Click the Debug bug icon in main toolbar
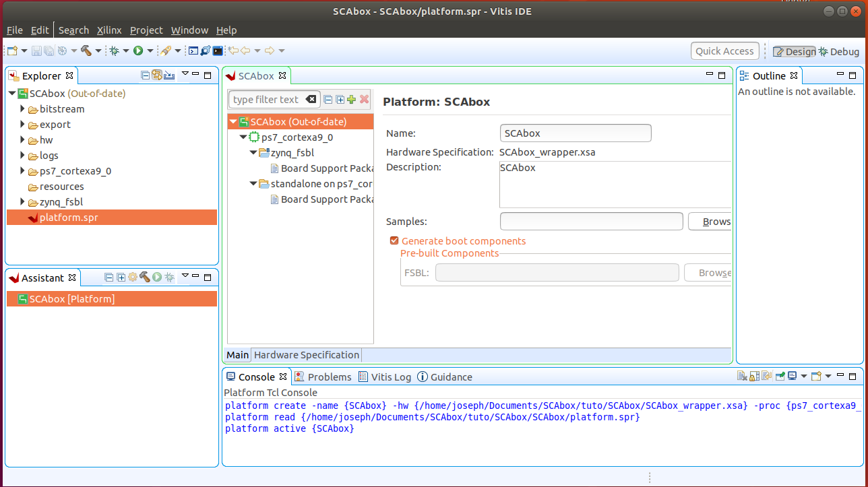The image size is (868, 487). point(114,51)
